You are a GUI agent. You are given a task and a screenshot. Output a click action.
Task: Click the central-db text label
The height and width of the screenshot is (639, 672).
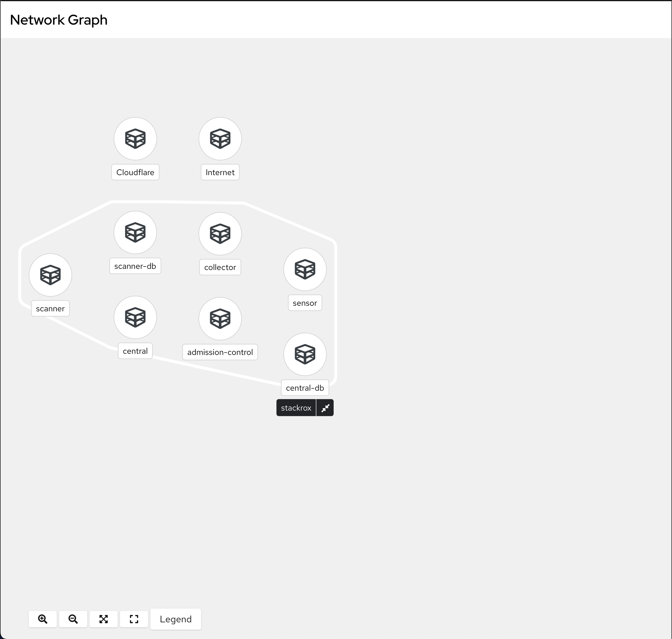click(305, 388)
